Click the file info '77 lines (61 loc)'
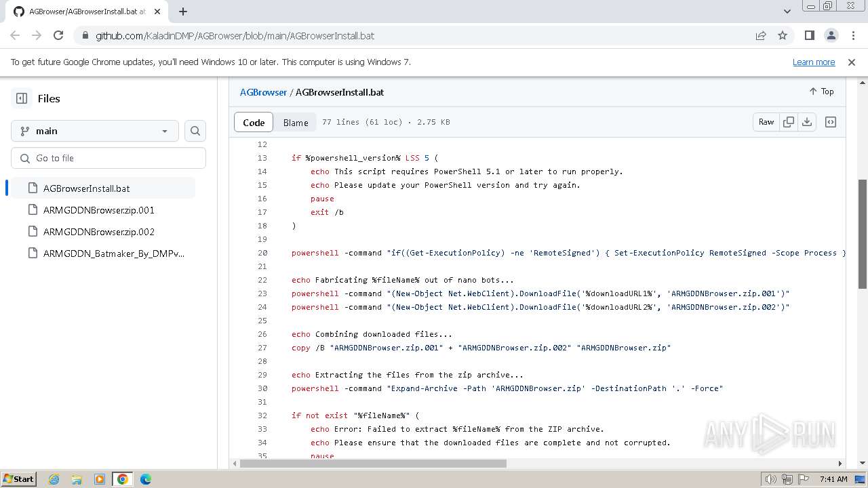The height and width of the screenshot is (488, 868). pos(362,122)
